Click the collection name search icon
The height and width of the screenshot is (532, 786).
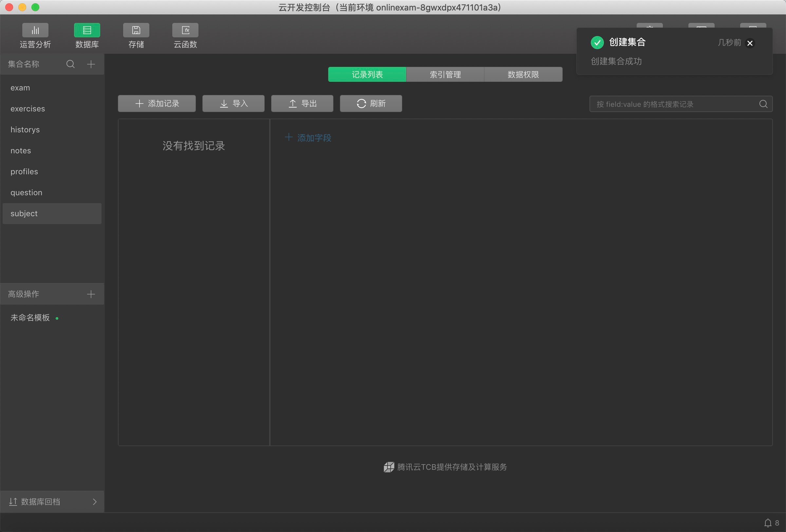click(70, 64)
